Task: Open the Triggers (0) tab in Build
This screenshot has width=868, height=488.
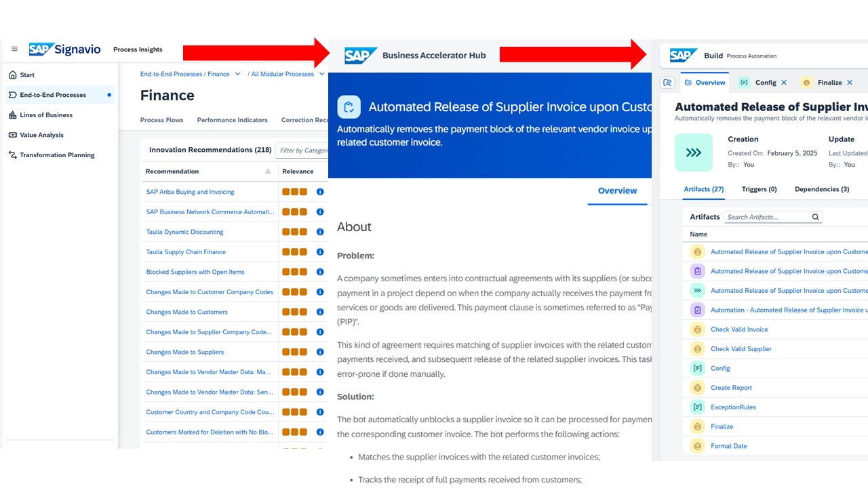Action: pos(759,189)
